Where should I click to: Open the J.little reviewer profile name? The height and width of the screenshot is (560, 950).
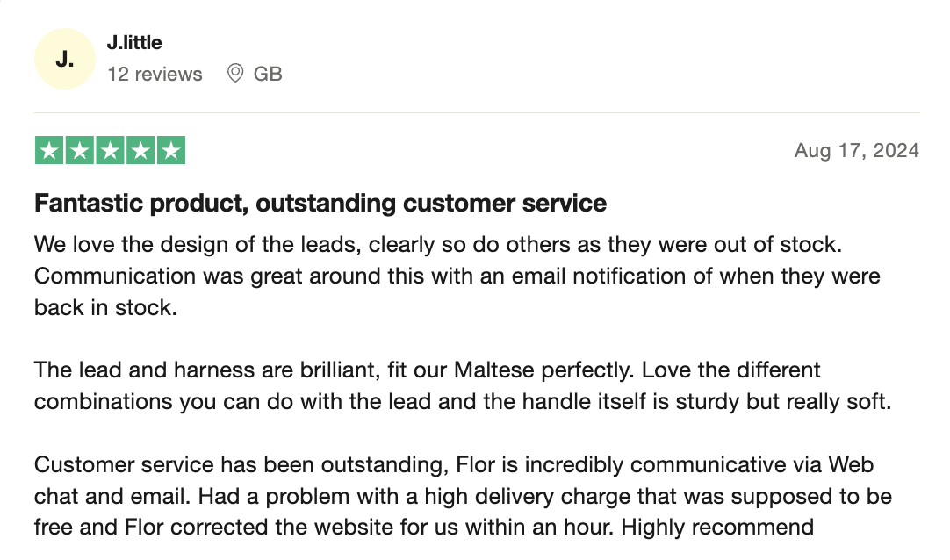pos(134,42)
